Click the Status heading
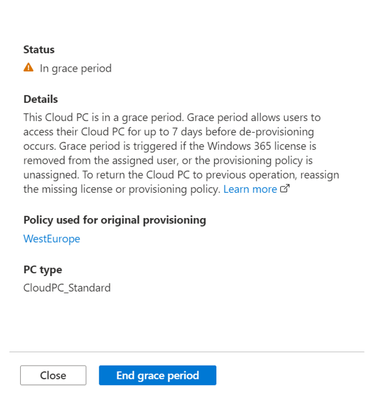 pos(39,50)
